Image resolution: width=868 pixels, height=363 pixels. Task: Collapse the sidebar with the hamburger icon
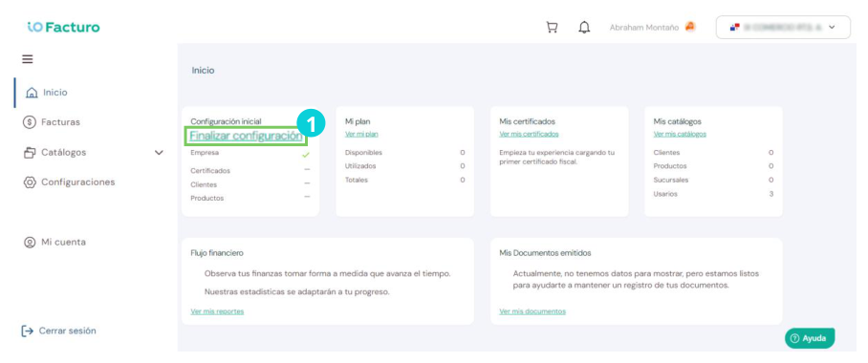(x=27, y=59)
